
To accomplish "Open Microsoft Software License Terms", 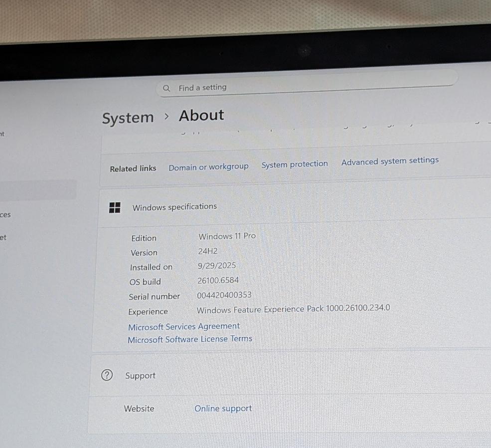I will pos(190,339).
